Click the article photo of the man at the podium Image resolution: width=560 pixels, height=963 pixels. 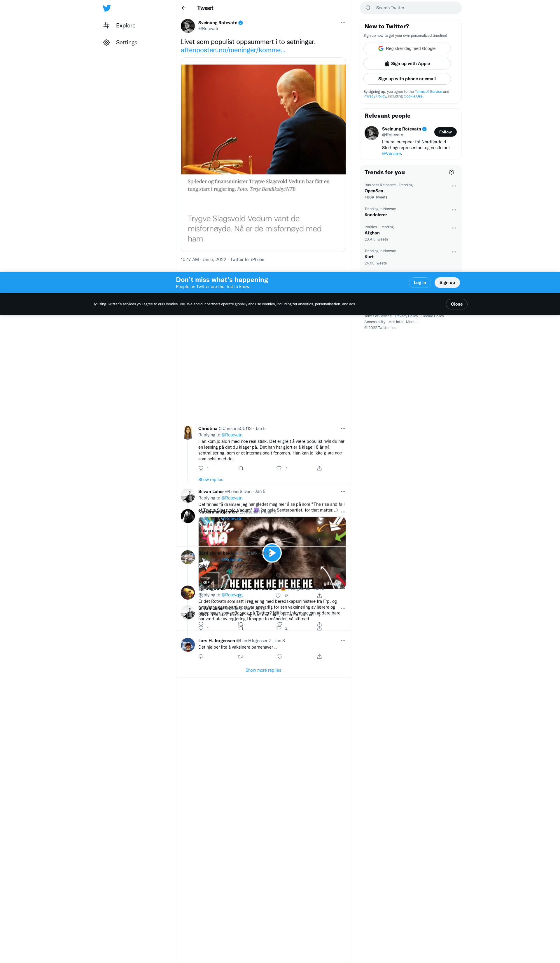coord(263,119)
